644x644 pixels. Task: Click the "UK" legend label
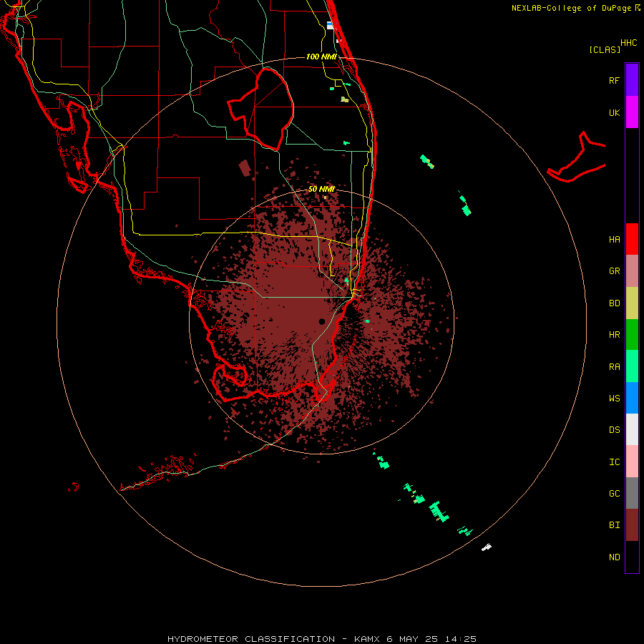click(614, 113)
